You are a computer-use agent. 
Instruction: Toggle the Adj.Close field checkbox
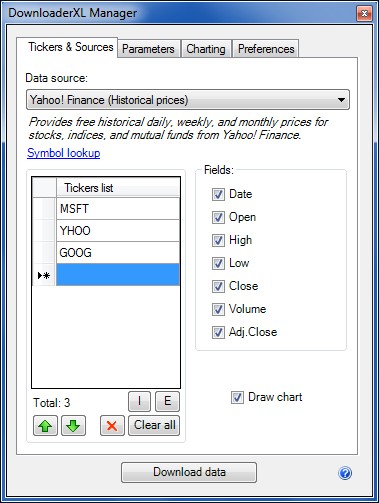(218, 332)
